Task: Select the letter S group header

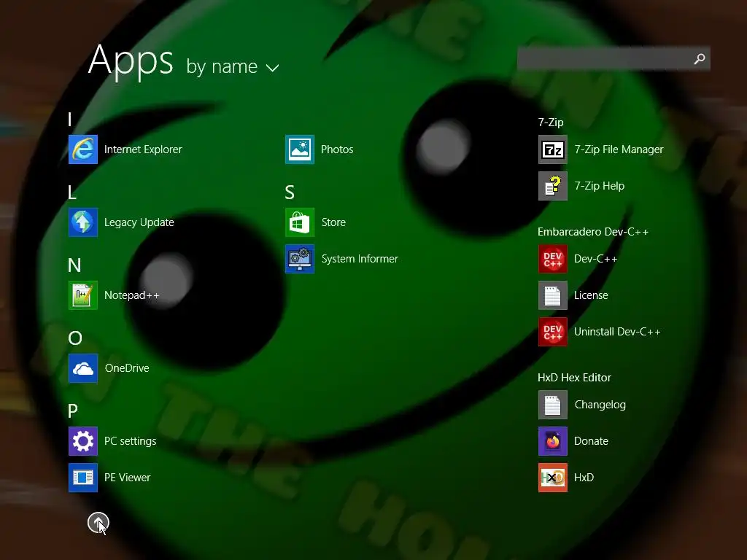Action: 290,192
